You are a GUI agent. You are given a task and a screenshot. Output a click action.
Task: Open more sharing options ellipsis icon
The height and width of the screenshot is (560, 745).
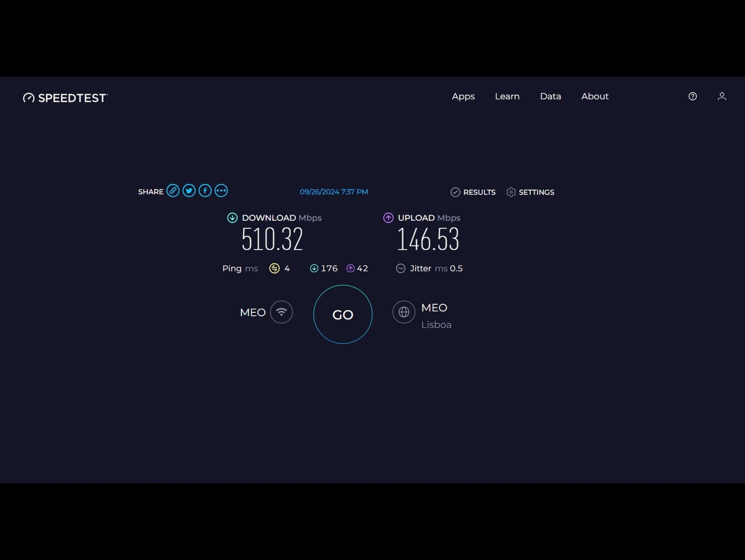point(221,191)
